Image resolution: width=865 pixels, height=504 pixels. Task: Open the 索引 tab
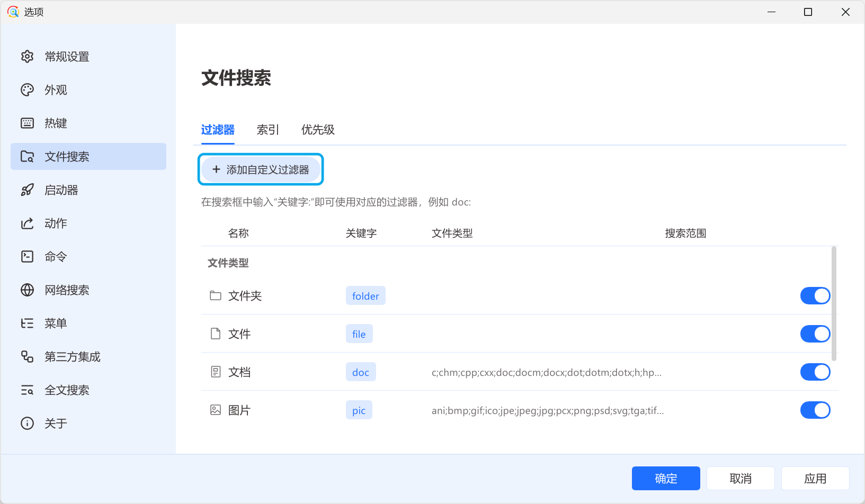tap(268, 130)
